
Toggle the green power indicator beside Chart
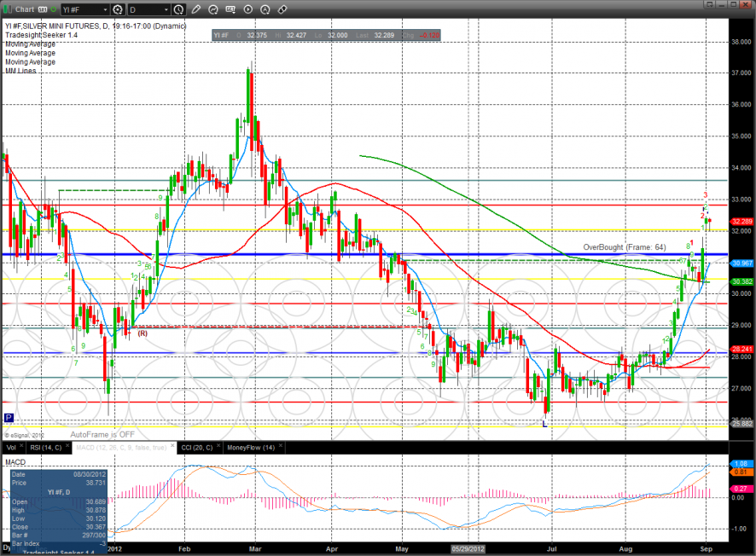(55, 9)
